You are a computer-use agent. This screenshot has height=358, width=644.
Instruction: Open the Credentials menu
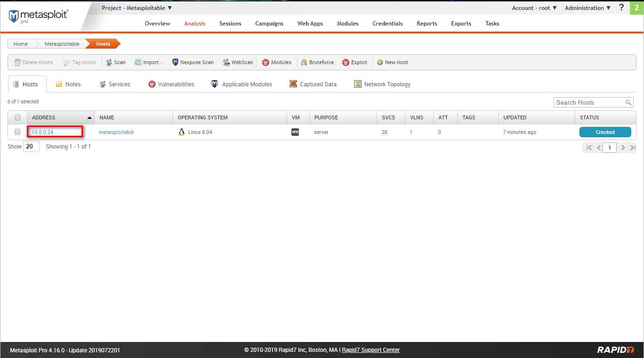(x=388, y=24)
